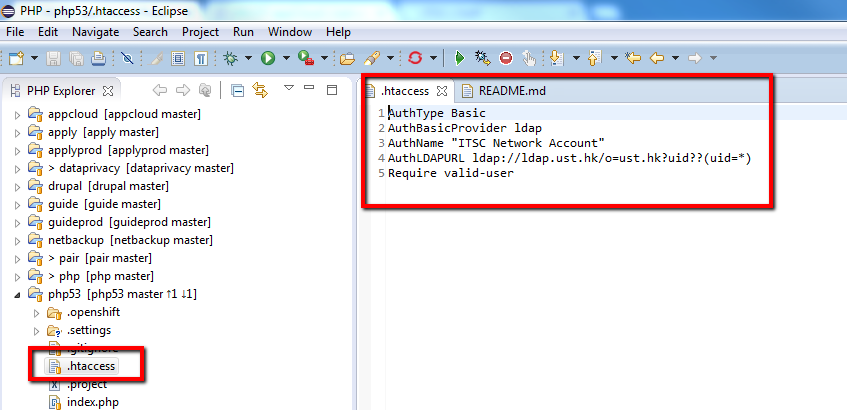Click the Debug bug icon in toolbar
This screenshot has width=847, height=410.
[x=230, y=58]
